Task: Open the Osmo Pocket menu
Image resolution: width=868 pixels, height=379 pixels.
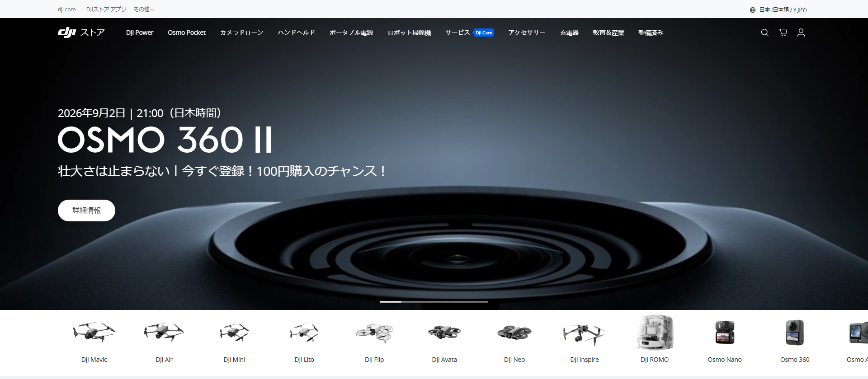Action: point(187,33)
